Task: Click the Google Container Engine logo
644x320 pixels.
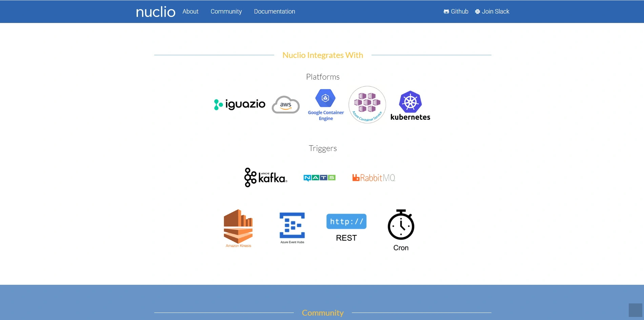Action: 326,105
